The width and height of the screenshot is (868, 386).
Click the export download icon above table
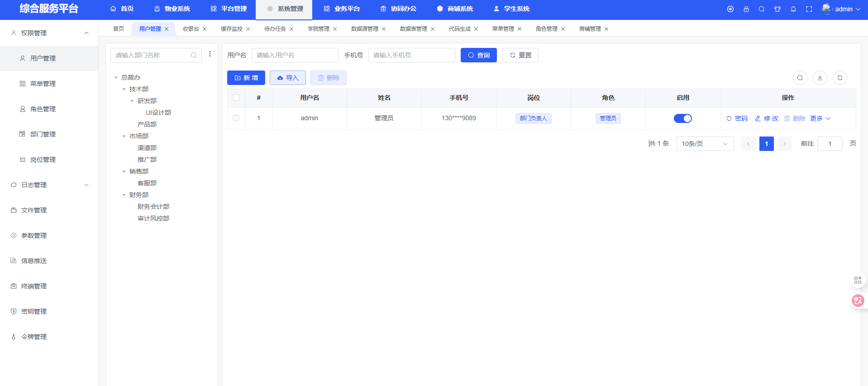coord(820,78)
